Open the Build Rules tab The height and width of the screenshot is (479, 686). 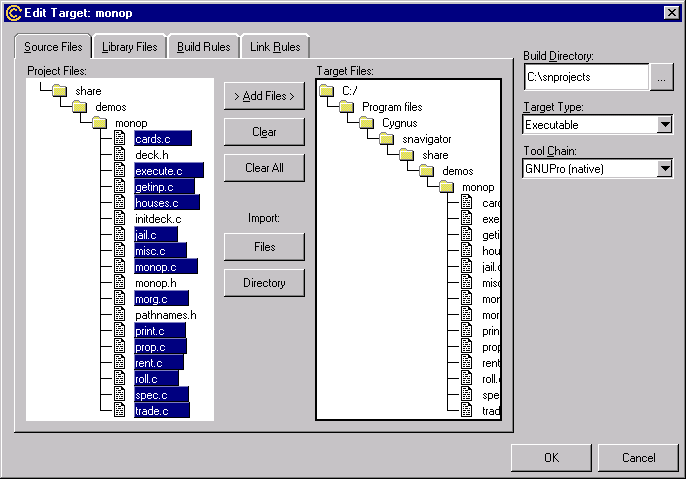(204, 47)
